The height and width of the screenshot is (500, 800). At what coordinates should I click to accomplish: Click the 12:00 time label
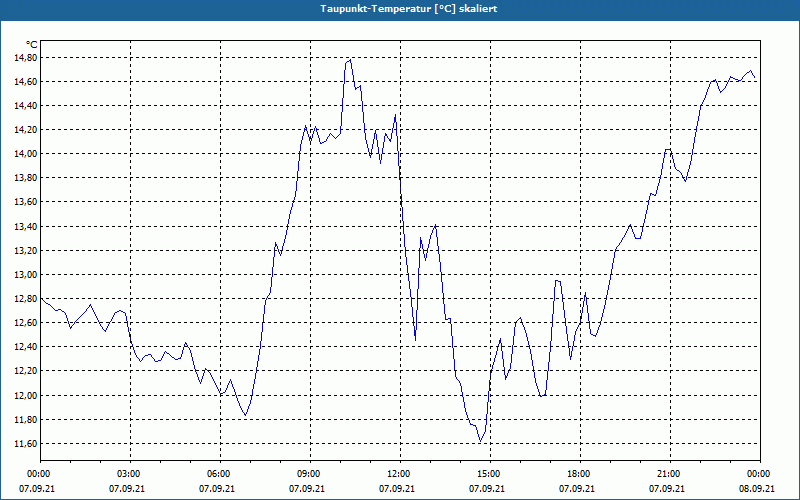(400, 474)
